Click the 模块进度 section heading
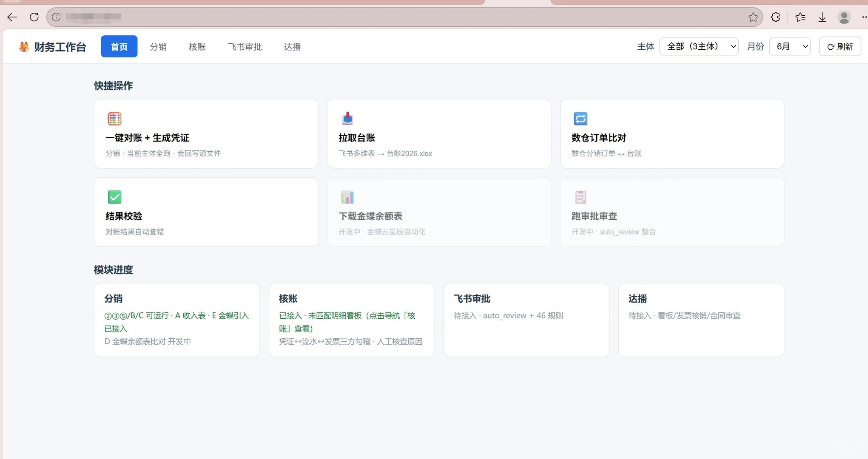This screenshot has width=868, height=459. (x=113, y=270)
